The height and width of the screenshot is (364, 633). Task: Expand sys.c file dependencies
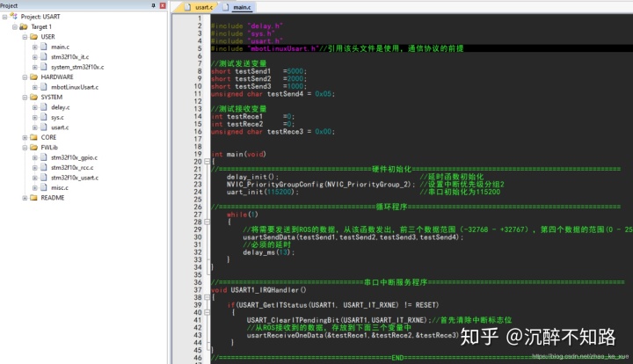[x=34, y=118]
